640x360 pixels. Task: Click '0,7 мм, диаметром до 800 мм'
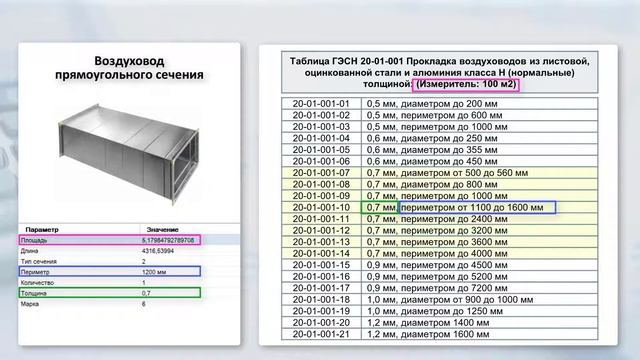coord(432,184)
